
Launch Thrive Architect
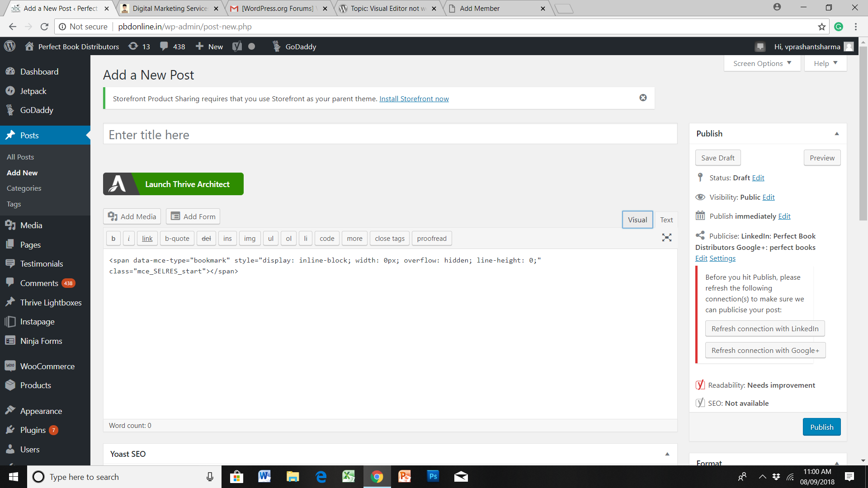click(173, 184)
